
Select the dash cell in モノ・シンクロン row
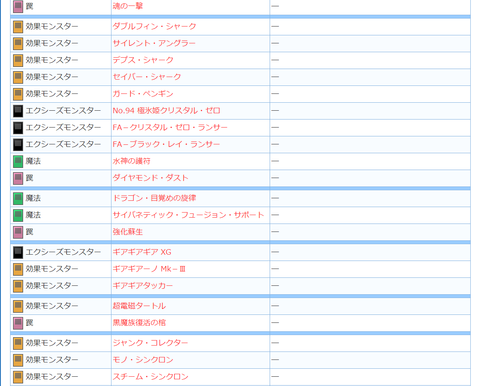[x=370, y=359]
